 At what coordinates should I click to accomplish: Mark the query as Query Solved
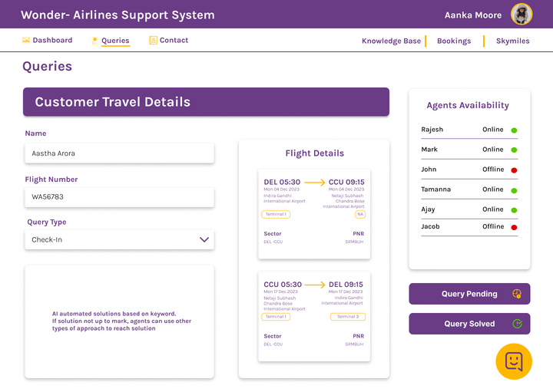[469, 323]
